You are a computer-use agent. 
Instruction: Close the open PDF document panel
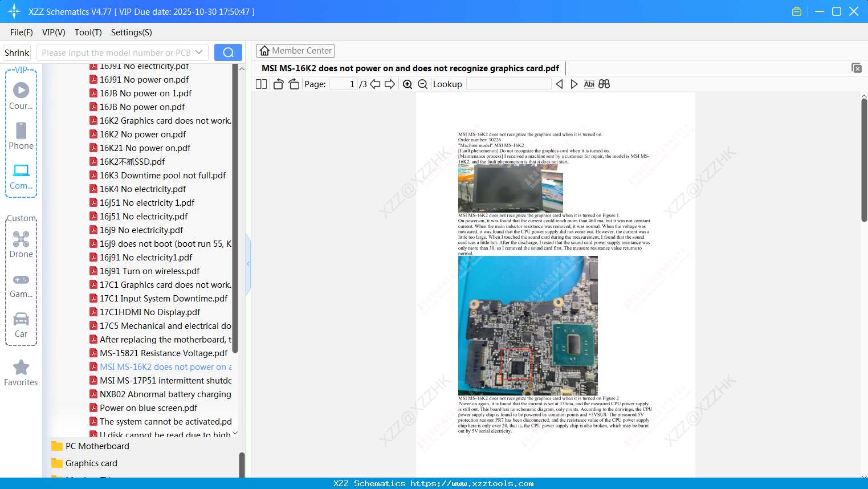[856, 68]
